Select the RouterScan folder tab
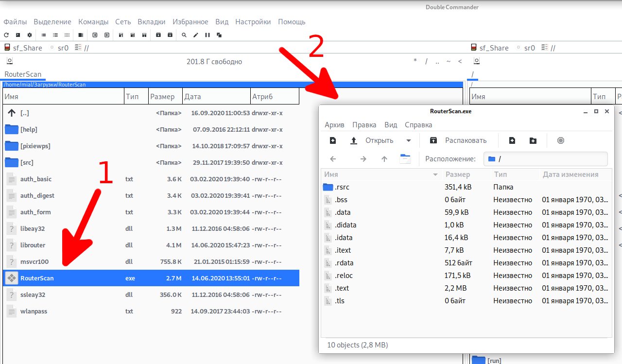Image resolution: width=622 pixels, height=364 pixels. [x=23, y=74]
